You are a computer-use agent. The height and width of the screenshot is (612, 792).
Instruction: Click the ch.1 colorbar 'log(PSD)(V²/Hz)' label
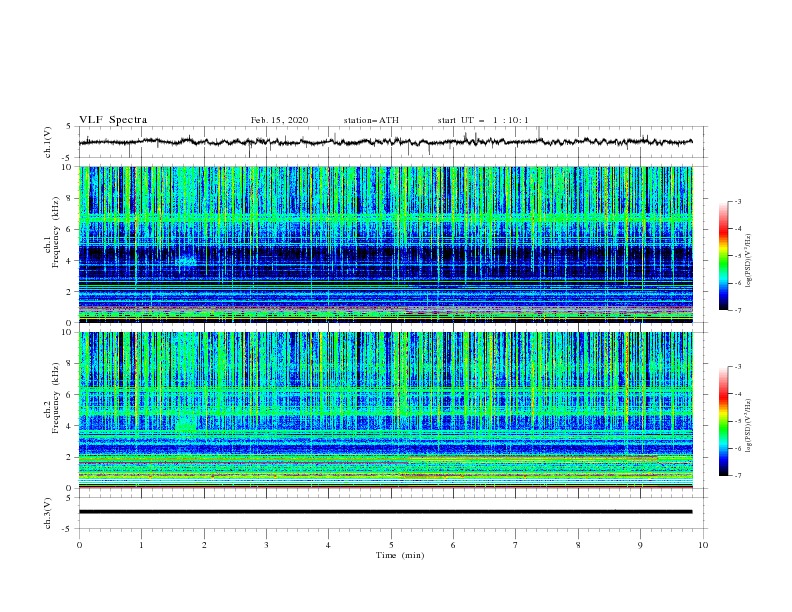tap(748, 261)
